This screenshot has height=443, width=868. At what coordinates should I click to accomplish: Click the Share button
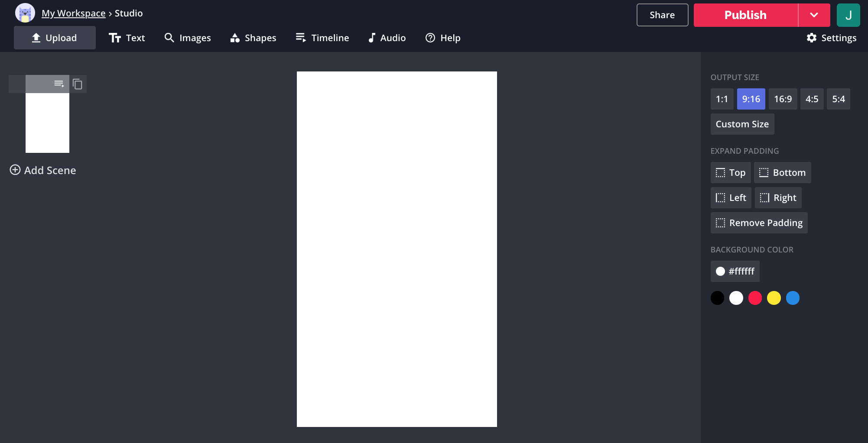coord(662,15)
